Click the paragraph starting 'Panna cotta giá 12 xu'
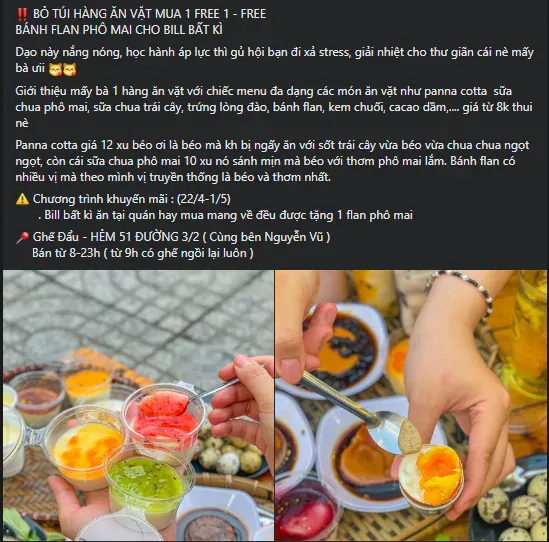Image resolution: width=549 pixels, height=542 pixels. (272, 161)
